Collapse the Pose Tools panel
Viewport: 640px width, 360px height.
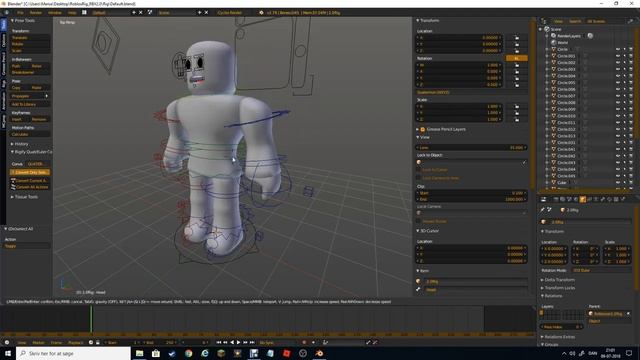12,20
